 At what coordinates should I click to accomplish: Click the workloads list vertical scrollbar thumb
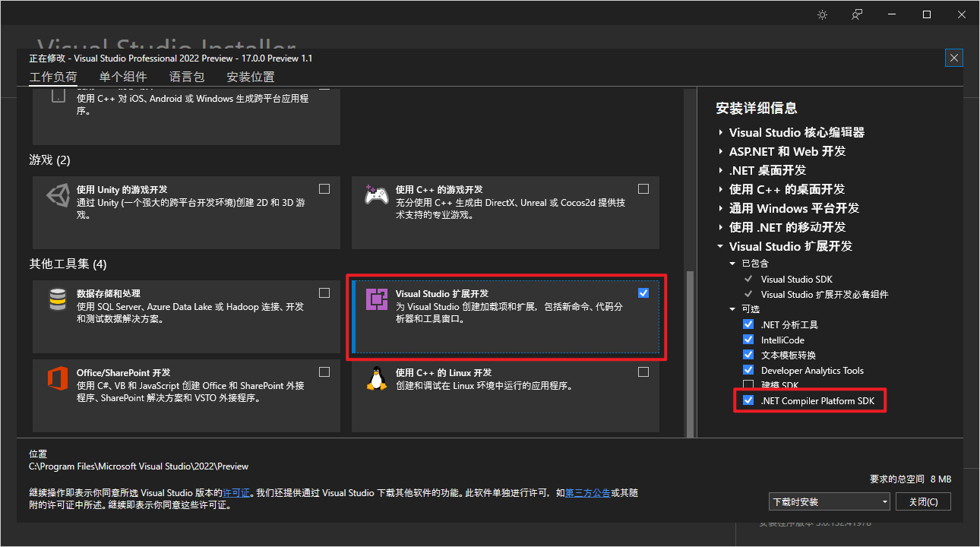pyautogui.click(x=691, y=354)
